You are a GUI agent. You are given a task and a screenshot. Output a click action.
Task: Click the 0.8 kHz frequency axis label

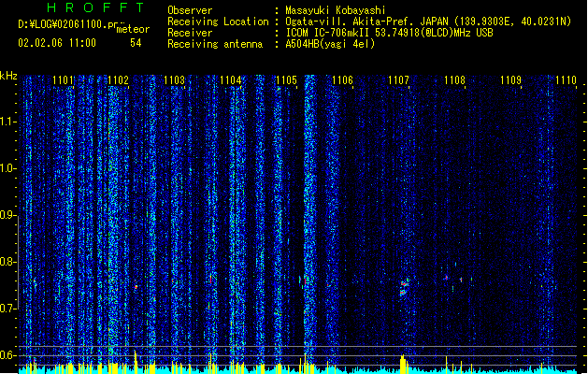[x=7, y=262]
